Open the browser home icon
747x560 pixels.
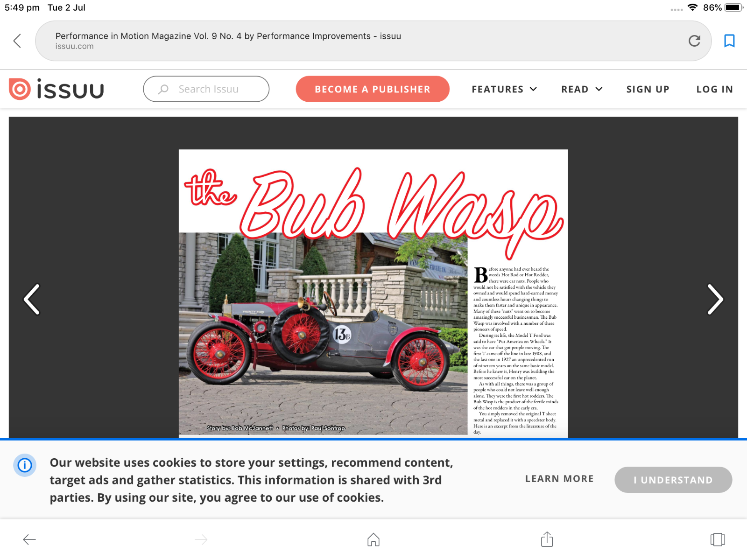373,539
